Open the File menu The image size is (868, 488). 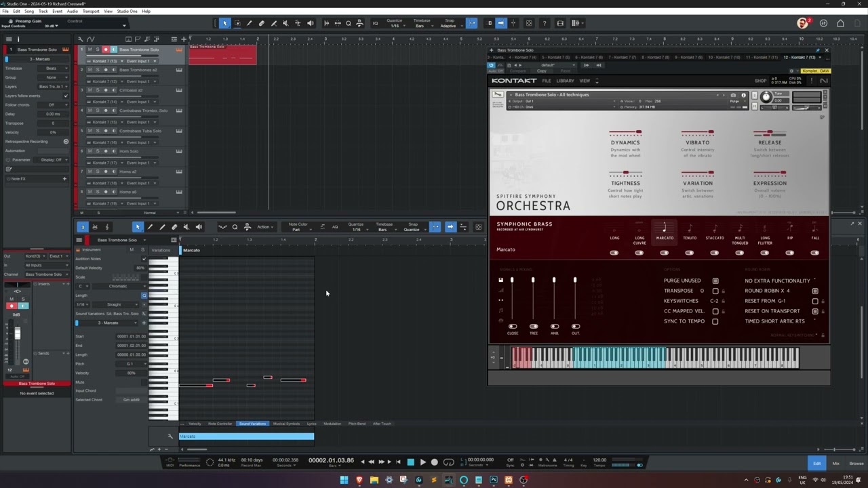point(5,12)
